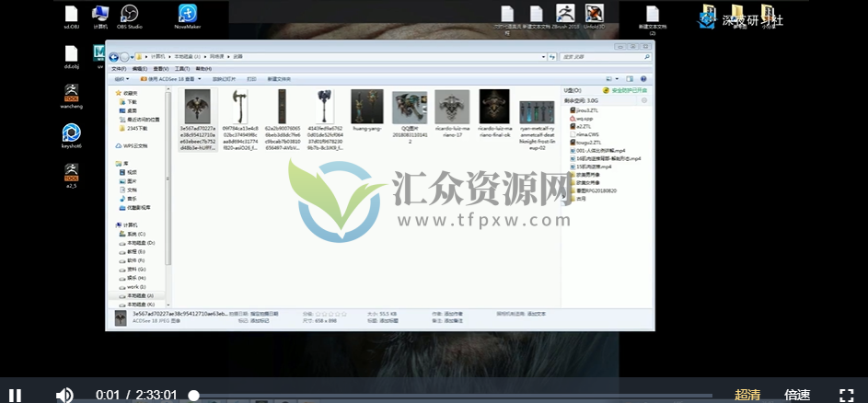Select work (I:) drive in sidebar
Viewport: 868px width, 403px height.
tap(133, 287)
